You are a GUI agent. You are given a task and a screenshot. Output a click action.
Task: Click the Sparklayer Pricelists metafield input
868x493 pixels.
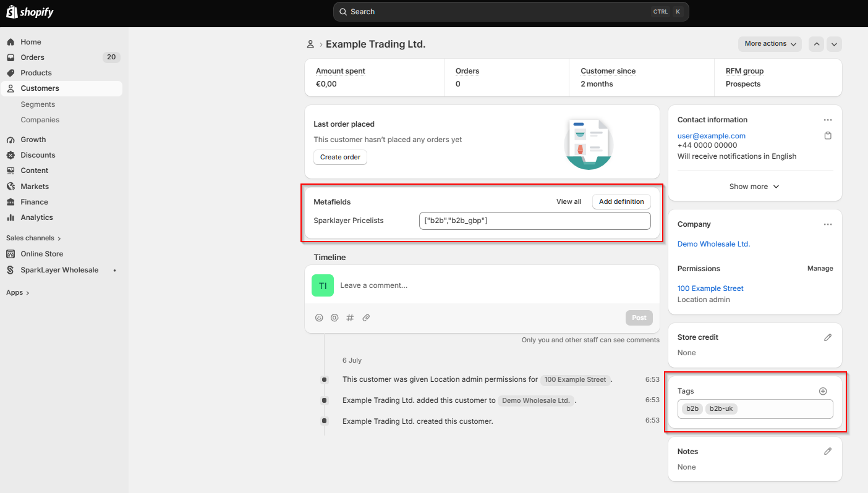[x=535, y=221]
